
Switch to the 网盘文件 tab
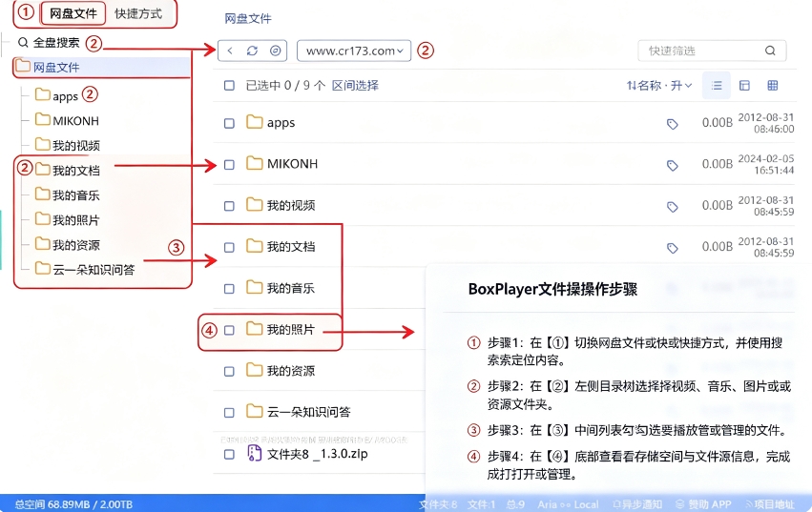tap(73, 13)
